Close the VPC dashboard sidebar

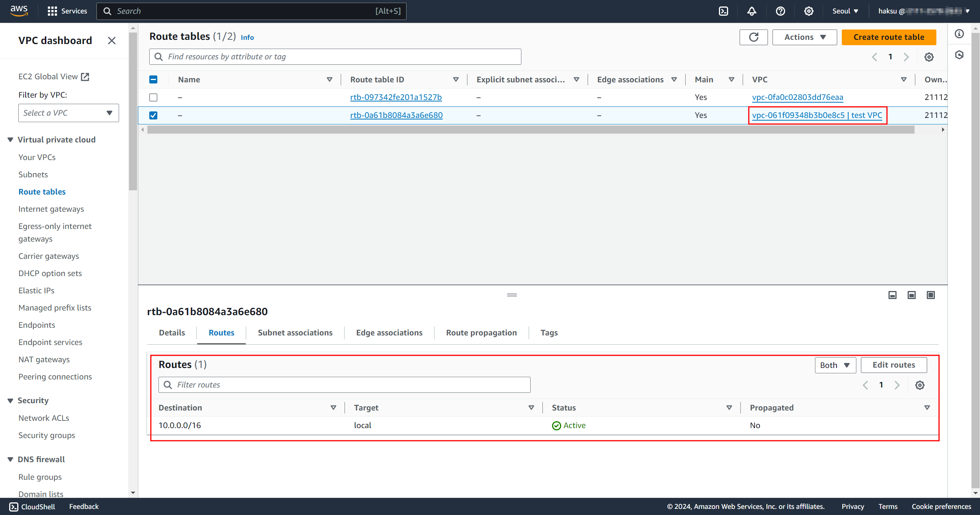pos(111,41)
